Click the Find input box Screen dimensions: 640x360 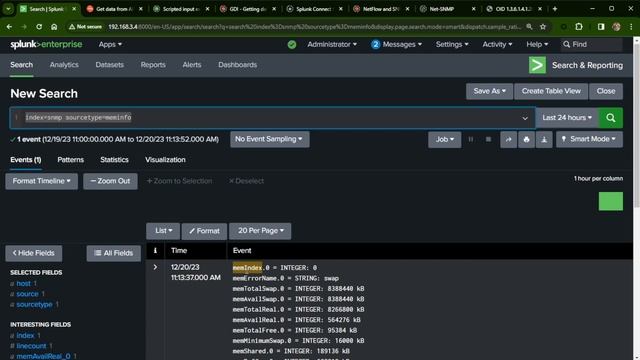click(592, 44)
